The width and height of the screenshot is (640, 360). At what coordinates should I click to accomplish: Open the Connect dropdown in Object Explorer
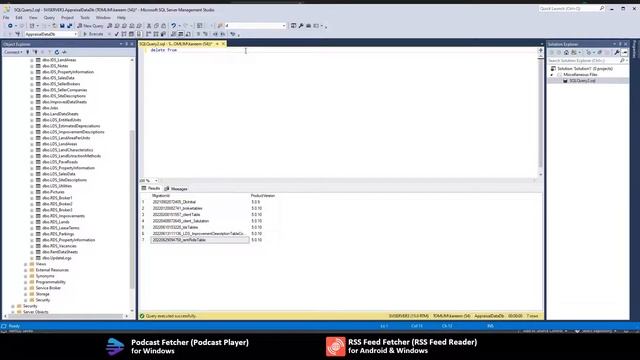point(13,52)
